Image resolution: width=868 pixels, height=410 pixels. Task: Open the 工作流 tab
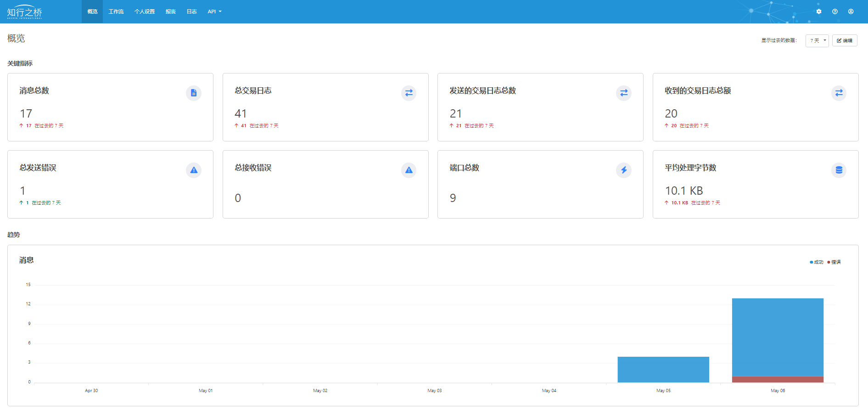[x=116, y=11]
